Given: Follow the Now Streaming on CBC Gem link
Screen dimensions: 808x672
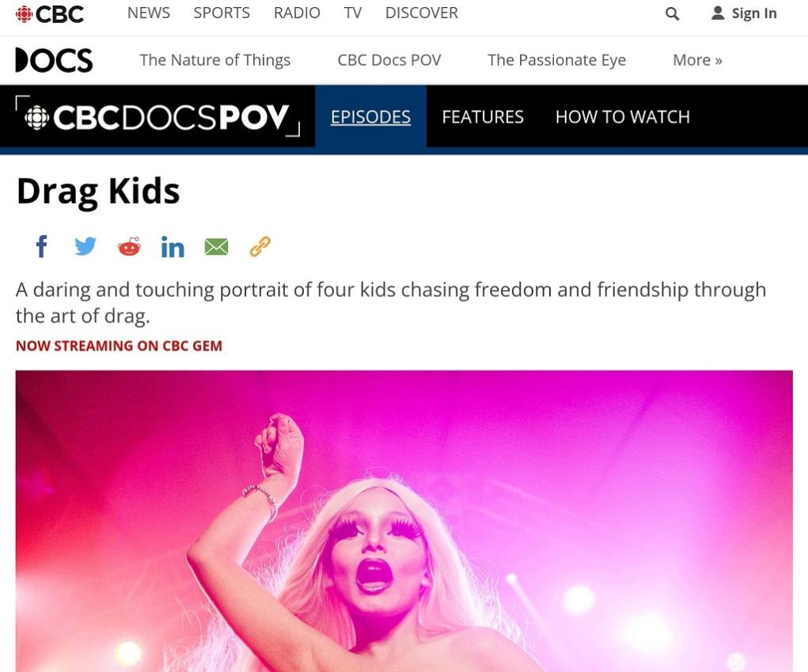Looking at the screenshot, I should pyautogui.click(x=119, y=346).
